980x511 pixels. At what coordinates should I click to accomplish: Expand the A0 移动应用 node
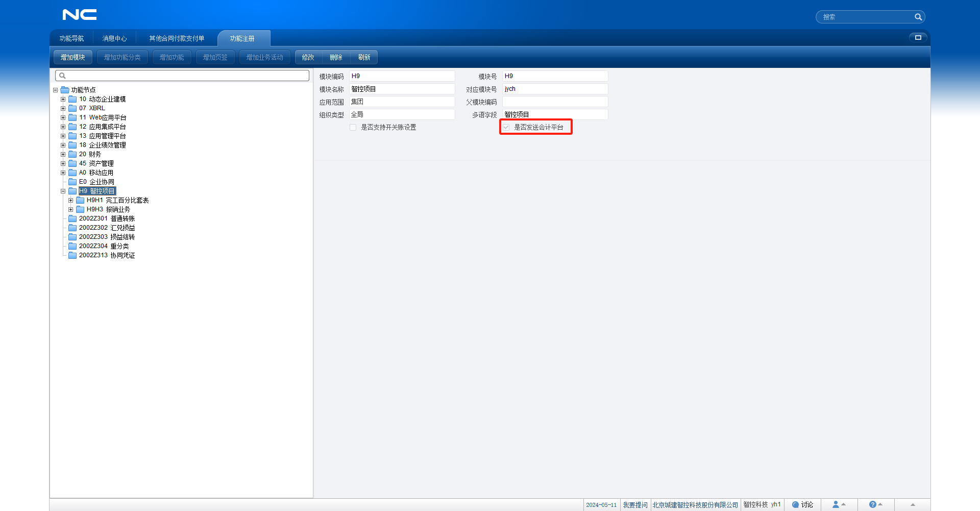(63, 173)
